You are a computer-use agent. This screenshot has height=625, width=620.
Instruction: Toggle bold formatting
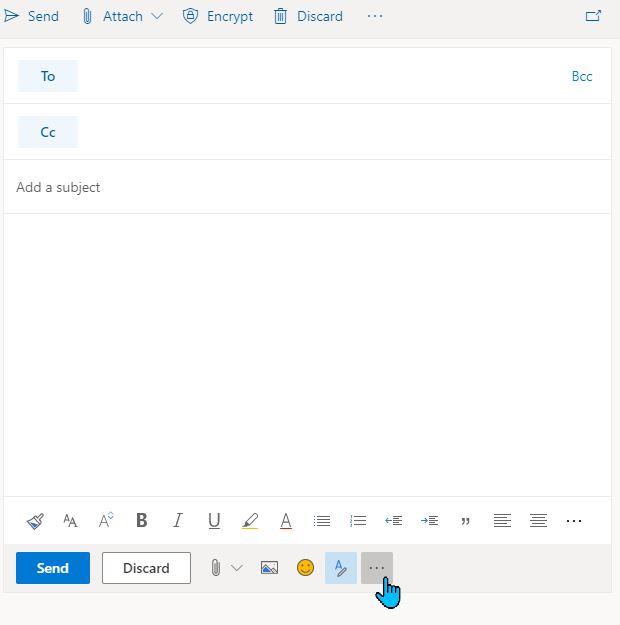coord(141,521)
